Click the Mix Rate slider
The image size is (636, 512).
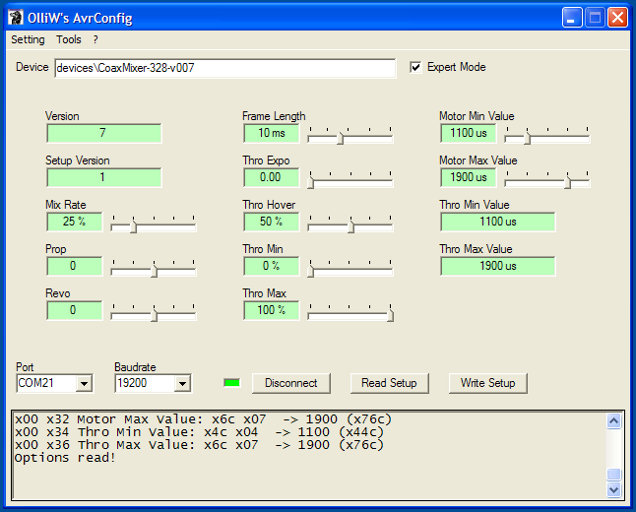click(153, 227)
